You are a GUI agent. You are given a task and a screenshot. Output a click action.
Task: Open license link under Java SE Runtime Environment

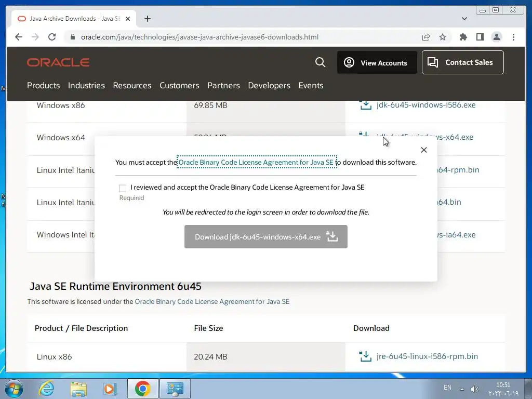pos(212,302)
